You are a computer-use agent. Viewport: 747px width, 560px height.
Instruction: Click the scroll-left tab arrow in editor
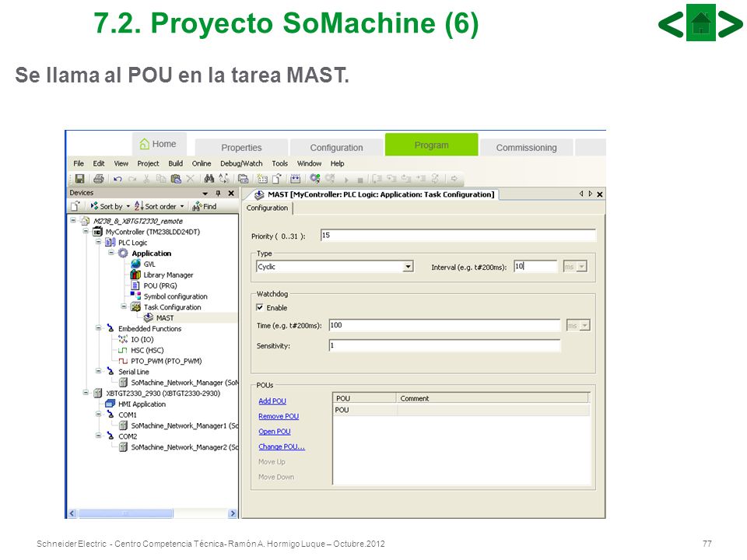581,194
